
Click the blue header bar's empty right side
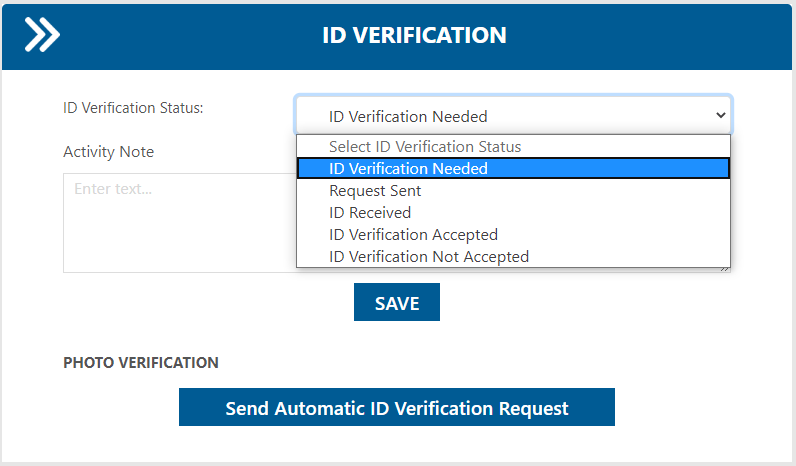coord(680,35)
